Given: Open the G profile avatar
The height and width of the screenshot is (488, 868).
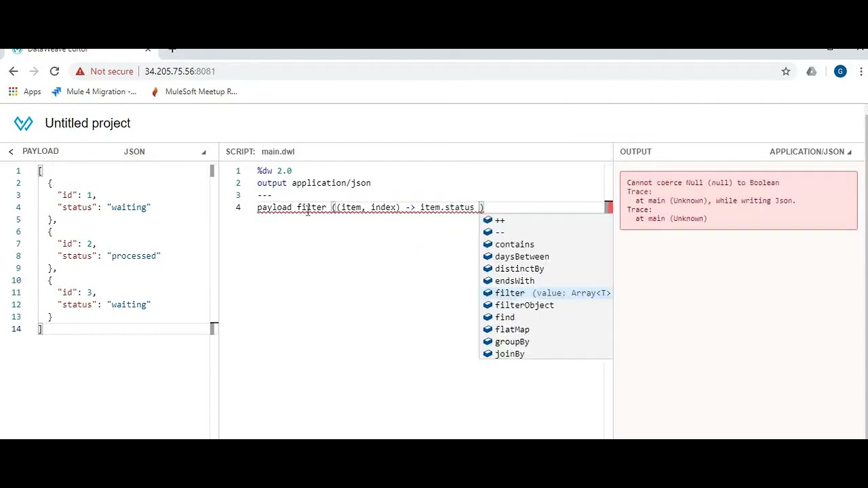Looking at the screenshot, I should (840, 71).
